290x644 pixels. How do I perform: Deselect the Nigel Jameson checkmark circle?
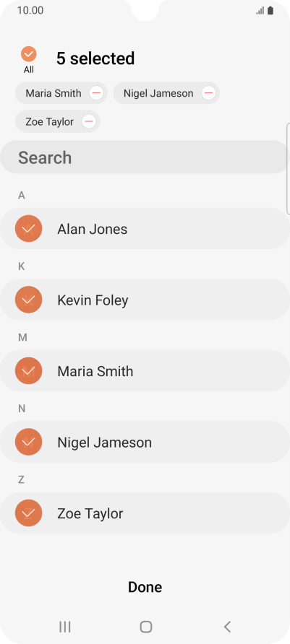[x=28, y=442]
